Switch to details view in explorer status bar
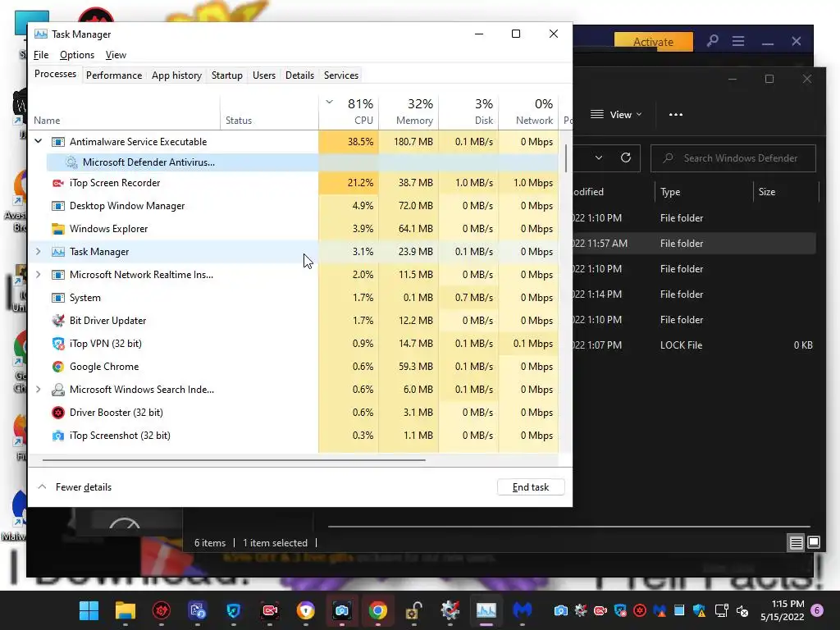The height and width of the screenshot is (630, 840). point(796,543)
